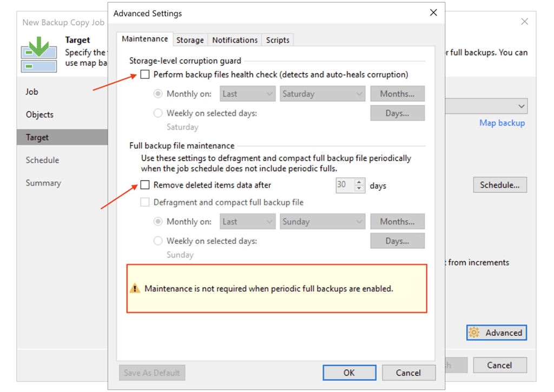Viewport: 554px width, 392px height.
Task: Enable Perform backup files health check
Action: (145, 75)
